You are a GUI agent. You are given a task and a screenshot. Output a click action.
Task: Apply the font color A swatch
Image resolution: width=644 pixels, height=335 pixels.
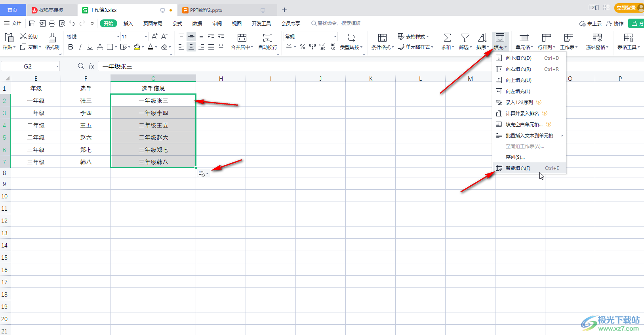coord(151,47)
